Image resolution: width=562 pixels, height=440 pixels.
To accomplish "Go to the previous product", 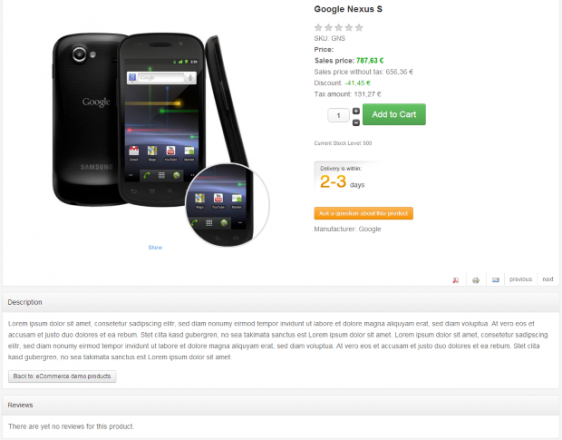I will pyautogui.click(x=520, y=279).
